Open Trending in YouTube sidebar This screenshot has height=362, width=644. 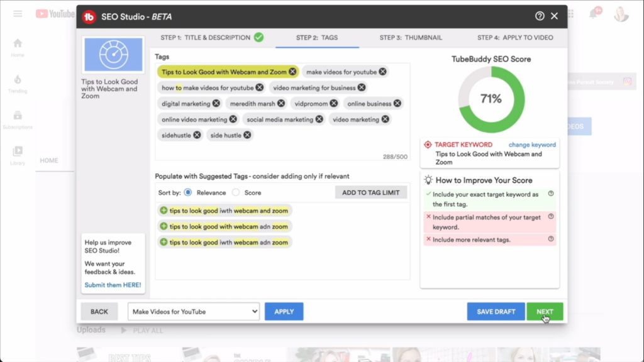[18, 84]
